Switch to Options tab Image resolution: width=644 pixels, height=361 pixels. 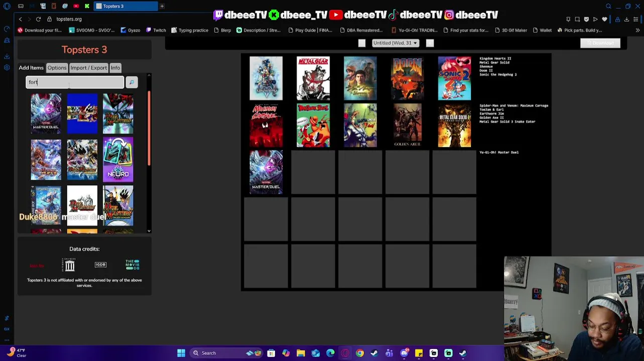[57, 68]
